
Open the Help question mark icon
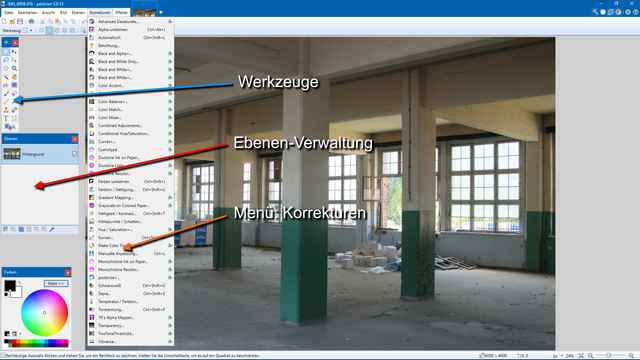pyautogui.click(x=636, y=12)
